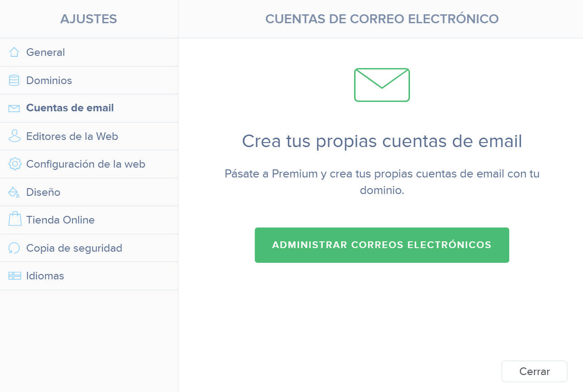Image resolution: width=583 pixels, height=392 pixels.
Task: Switch to the Dominios section
Action: 49,80
